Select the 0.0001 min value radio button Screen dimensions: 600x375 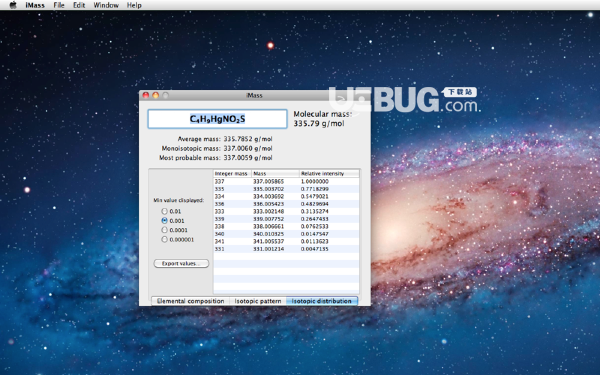pos(165,230)
